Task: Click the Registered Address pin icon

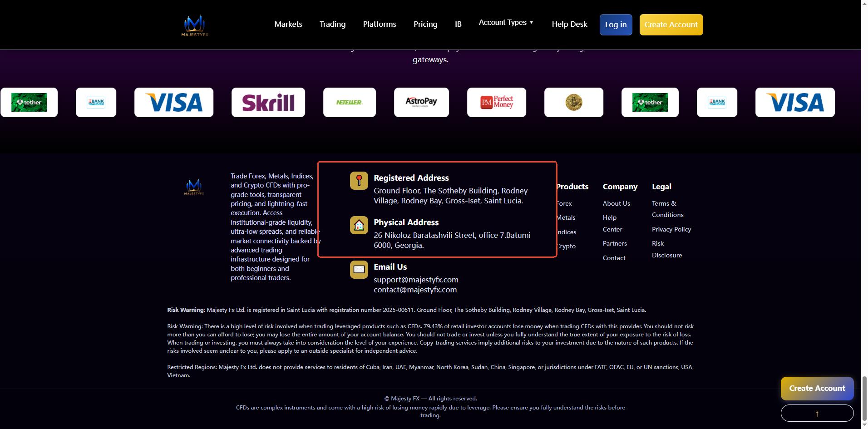Action: coord(359,181)
